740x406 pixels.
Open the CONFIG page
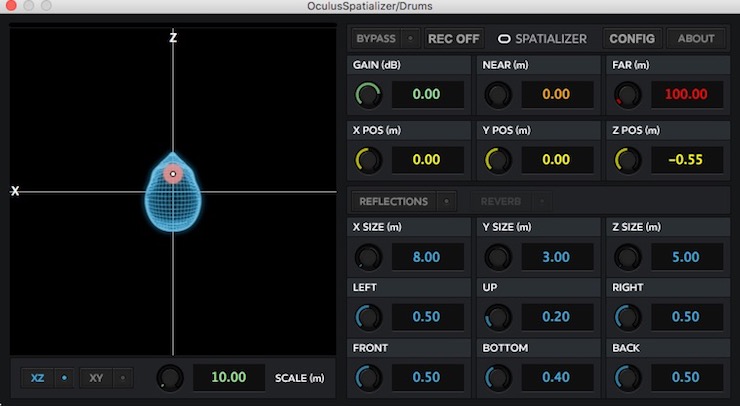click(x=632, y=39)
